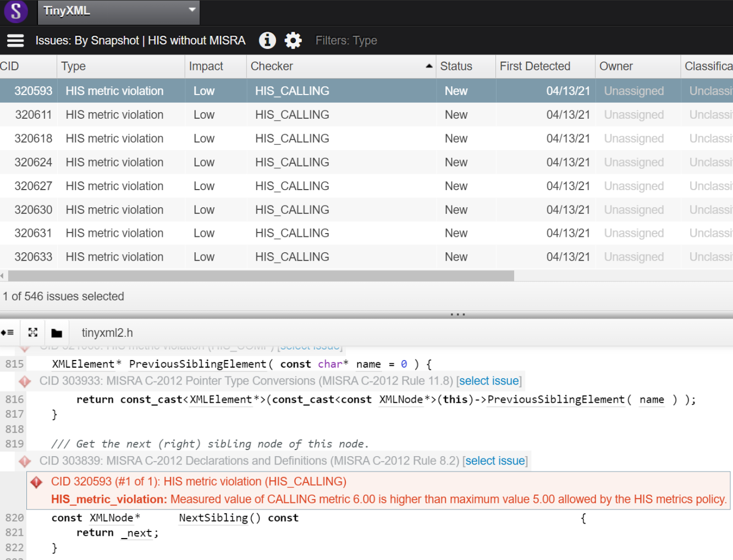Click select issue link for CID 303839
Screen dimensions: 733x560
[495, 461]
